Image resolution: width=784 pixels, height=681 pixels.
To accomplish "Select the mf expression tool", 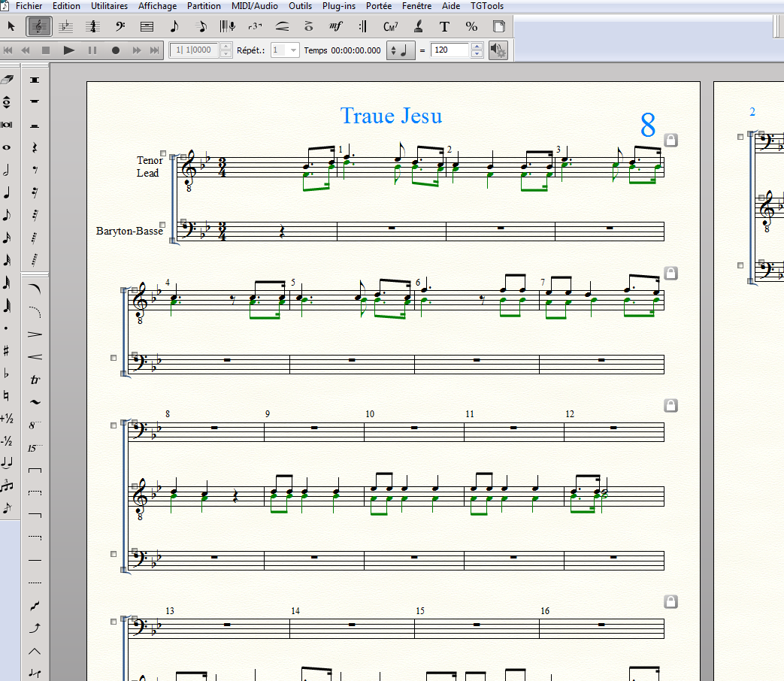I will click(336, 26).
